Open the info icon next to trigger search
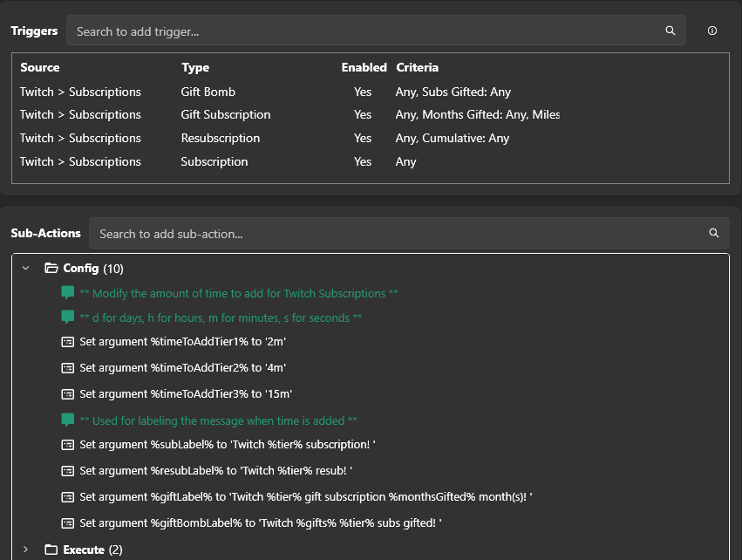 pos(711,31)
